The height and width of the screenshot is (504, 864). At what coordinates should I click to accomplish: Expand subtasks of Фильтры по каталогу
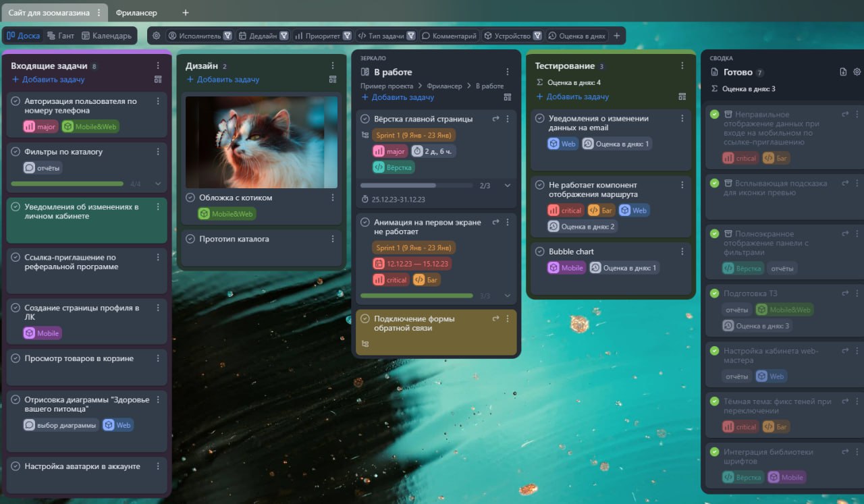click(158, 184)
